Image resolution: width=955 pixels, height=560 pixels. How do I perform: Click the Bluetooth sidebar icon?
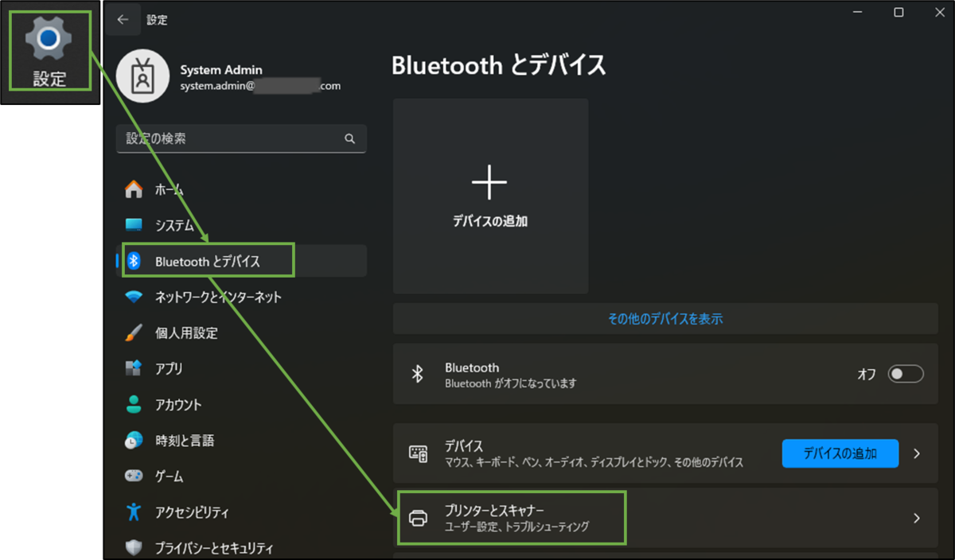134,261
